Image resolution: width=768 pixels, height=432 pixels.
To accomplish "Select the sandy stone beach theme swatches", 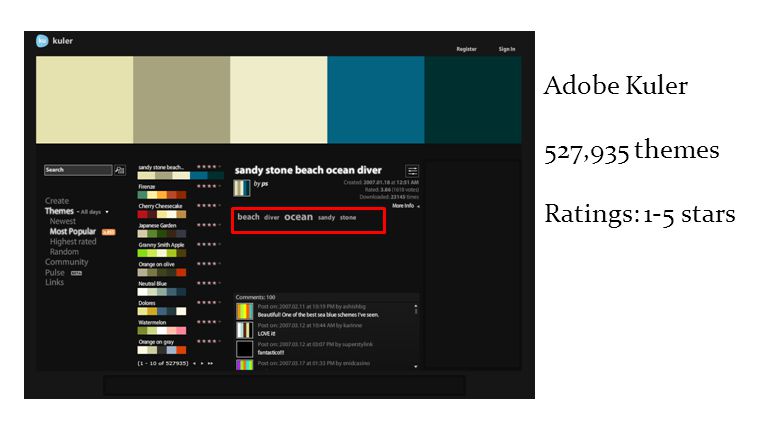I will tap(180, 175).
